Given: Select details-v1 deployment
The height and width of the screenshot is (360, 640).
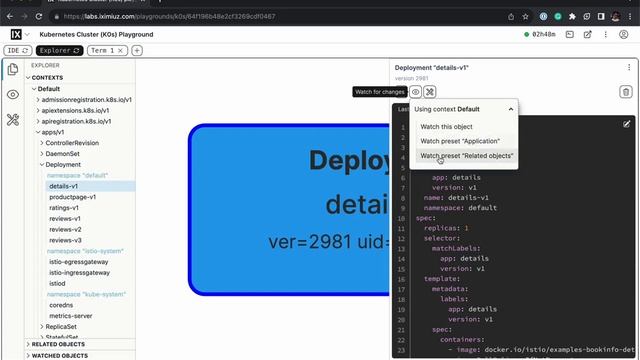Looking at the screenshot, I should point(90,186).
